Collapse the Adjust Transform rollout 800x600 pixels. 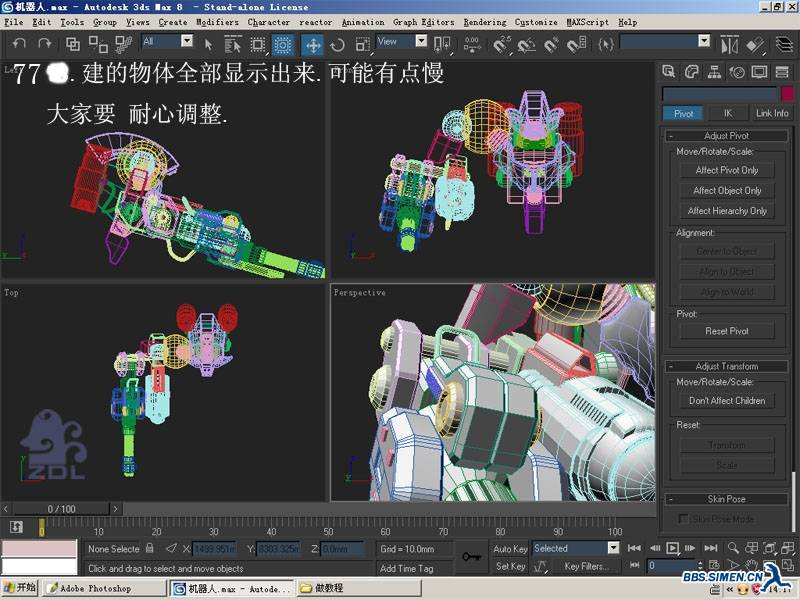(x=727, y=366)
